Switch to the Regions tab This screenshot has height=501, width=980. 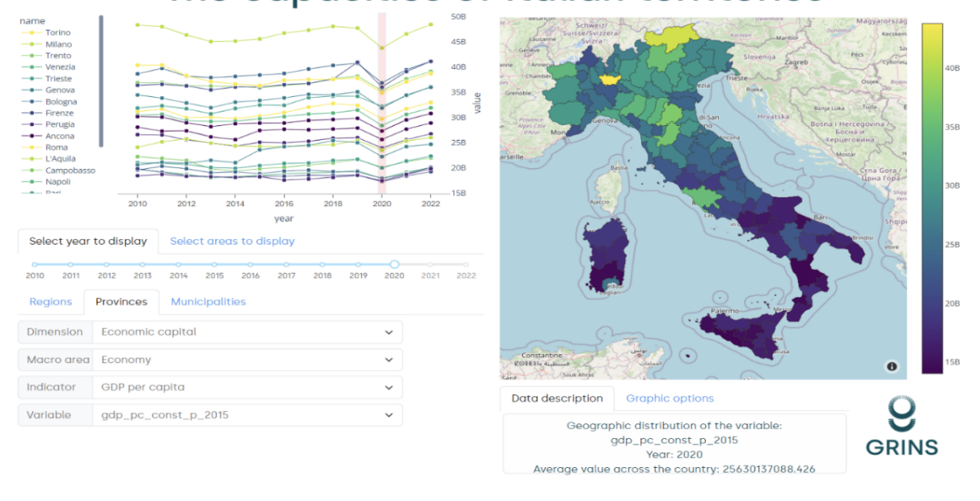tap(50, 301)
